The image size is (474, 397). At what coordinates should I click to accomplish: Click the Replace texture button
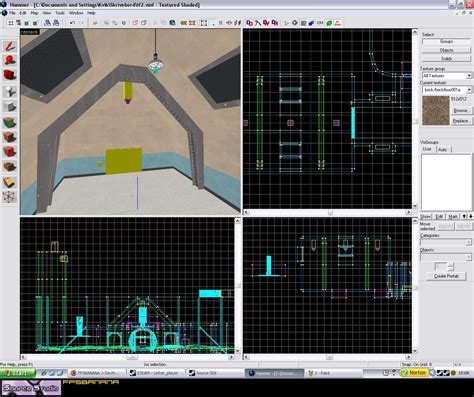tap(461, 121)
